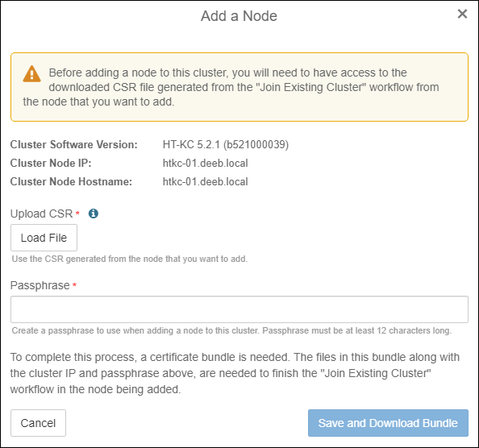The height and width of the screenshot is (448, 479).
Task: Click the orange warning triangle icon
Action: pos(31,74)
